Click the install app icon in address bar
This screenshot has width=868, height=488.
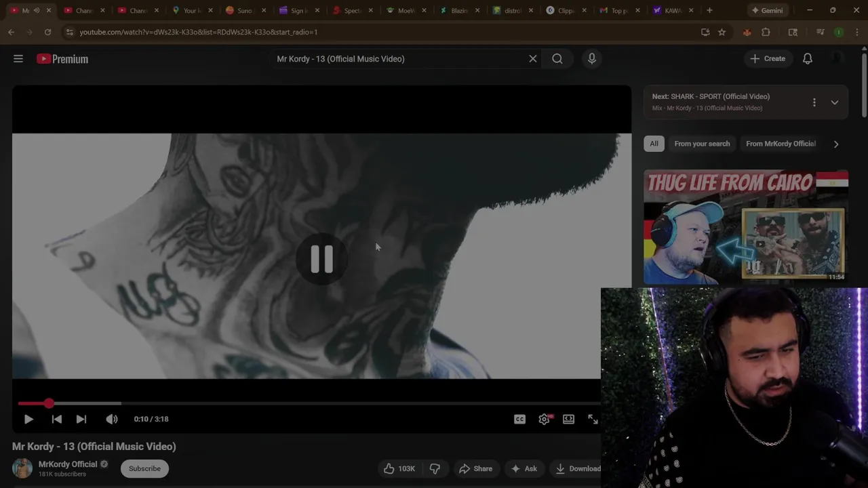tap(705, 32)
